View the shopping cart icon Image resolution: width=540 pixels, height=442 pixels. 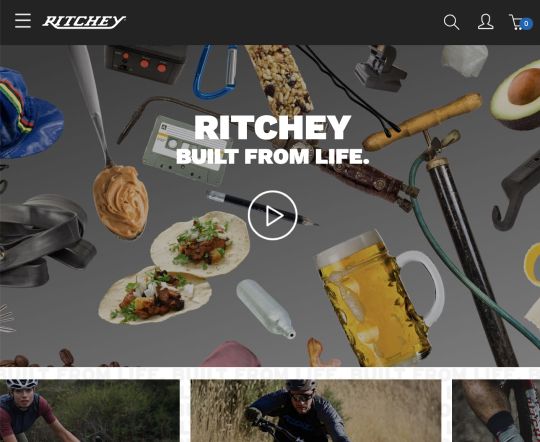517,22
